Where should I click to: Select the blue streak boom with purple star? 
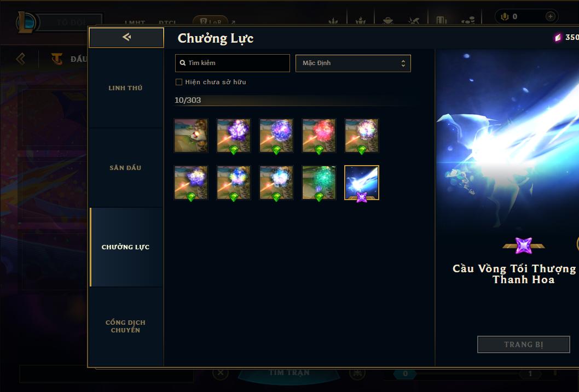362,183
